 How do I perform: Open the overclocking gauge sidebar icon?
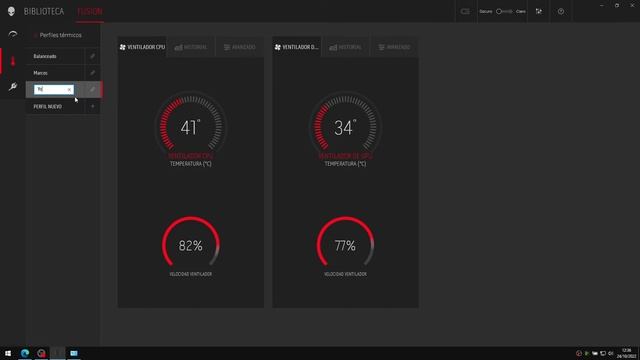click(13, 35)
